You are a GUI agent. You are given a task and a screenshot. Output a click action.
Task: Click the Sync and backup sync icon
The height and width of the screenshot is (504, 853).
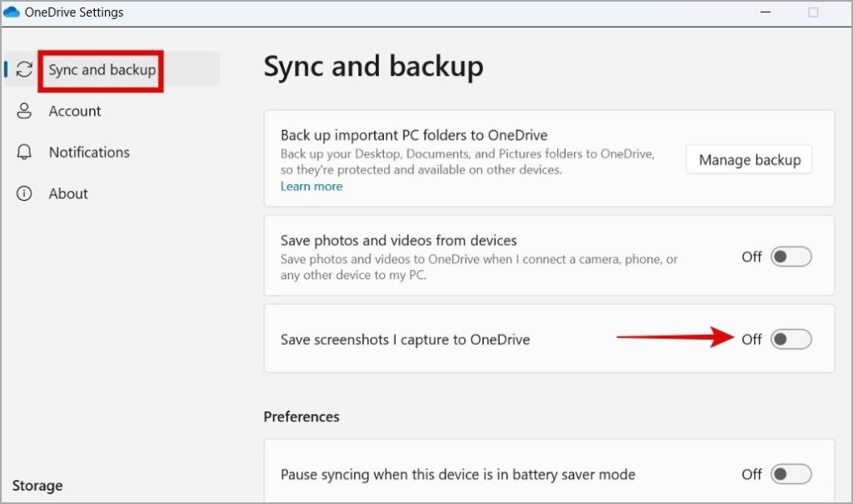[x=24, y=69]
